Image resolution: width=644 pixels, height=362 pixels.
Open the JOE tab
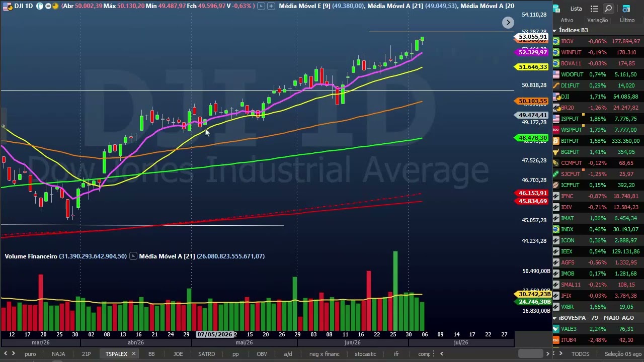178,354
